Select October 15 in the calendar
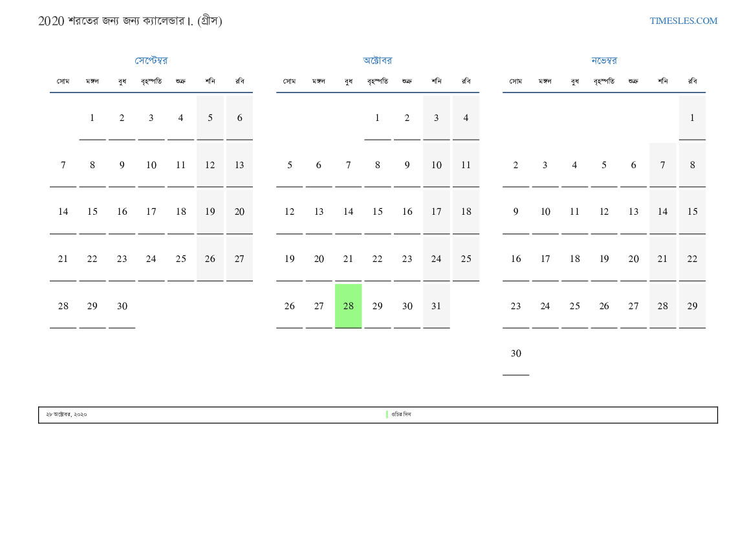Image resolution: width=756 pixels, height=535 pixels. [378, 212]
